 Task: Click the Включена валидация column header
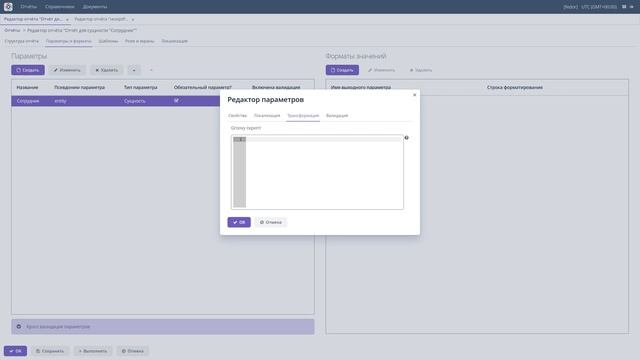pyautogui.click(x=276, y=87)
